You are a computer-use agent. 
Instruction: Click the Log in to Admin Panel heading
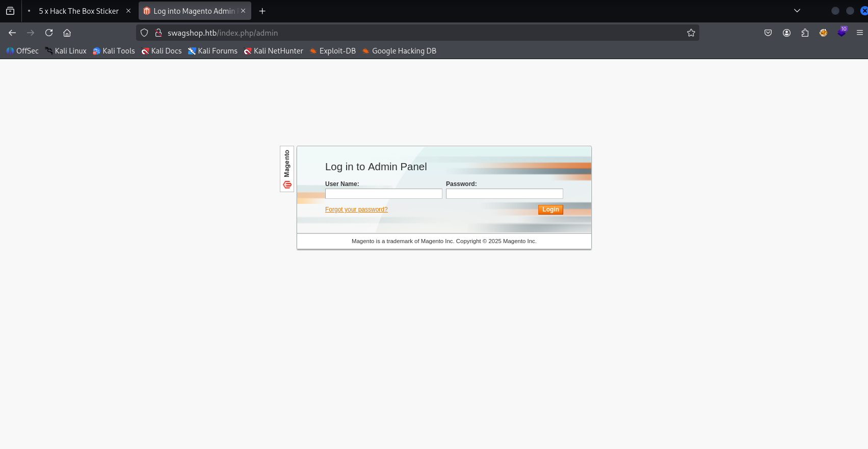[376, 167]
